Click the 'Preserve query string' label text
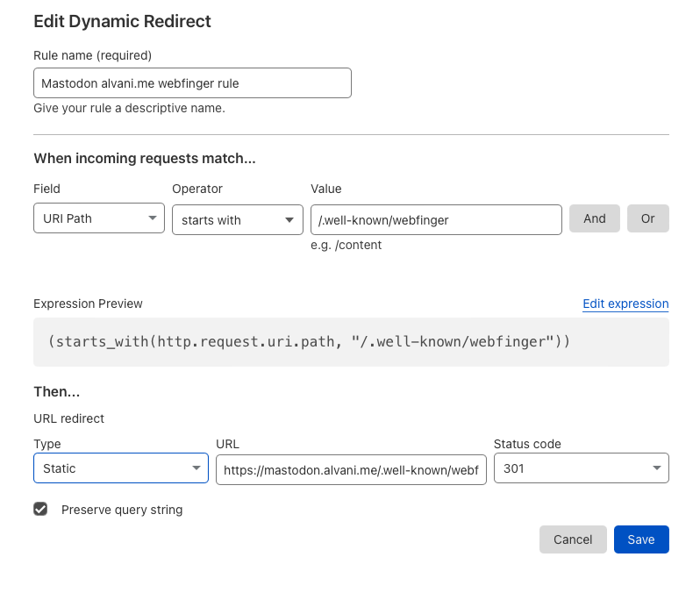This screenshot has width=700, height=607. pyautogui.click(x=122, y=510)
